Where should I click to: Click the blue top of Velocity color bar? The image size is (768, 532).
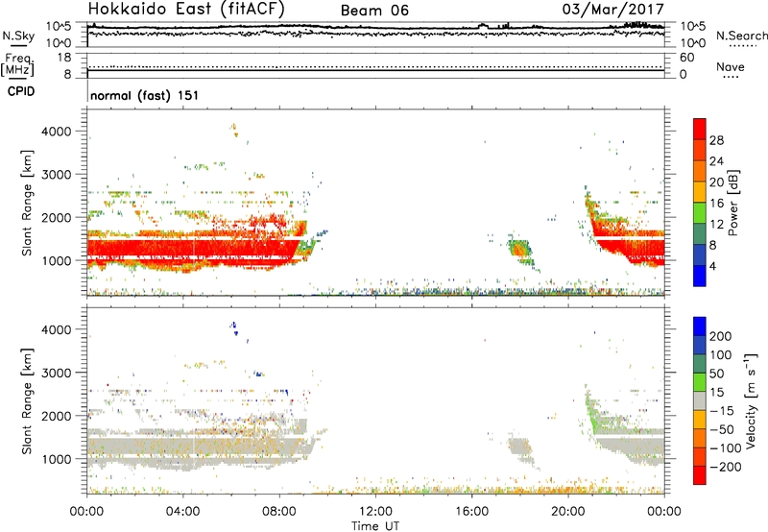click(x=700, y=326)
